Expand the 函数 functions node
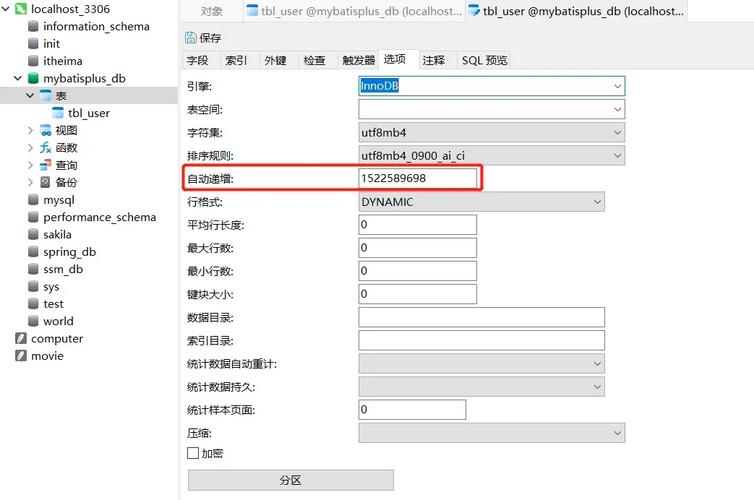Screen dimensions: 754x500 pyautogui.click(x=30, y=147)
